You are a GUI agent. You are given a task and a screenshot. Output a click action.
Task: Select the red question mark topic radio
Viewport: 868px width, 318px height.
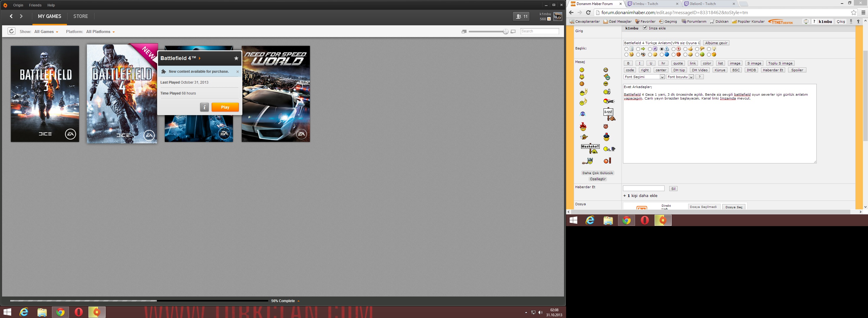673,49
